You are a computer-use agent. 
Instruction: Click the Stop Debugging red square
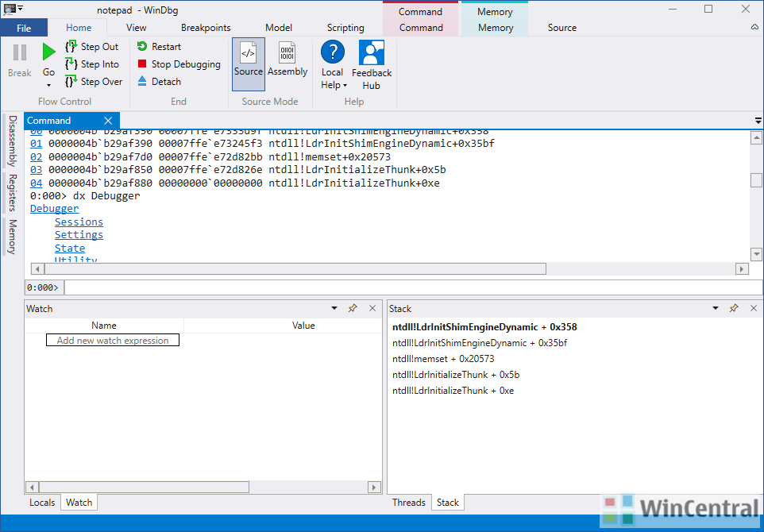(142, 64)
